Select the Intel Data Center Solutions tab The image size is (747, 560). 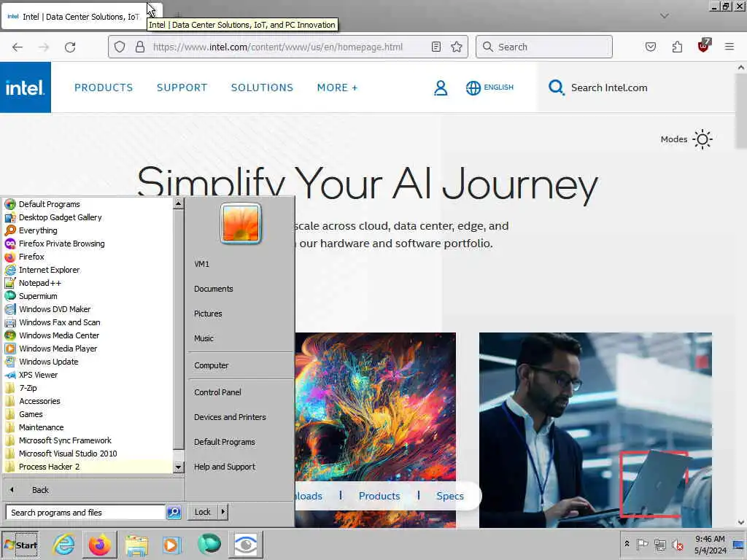81,17
